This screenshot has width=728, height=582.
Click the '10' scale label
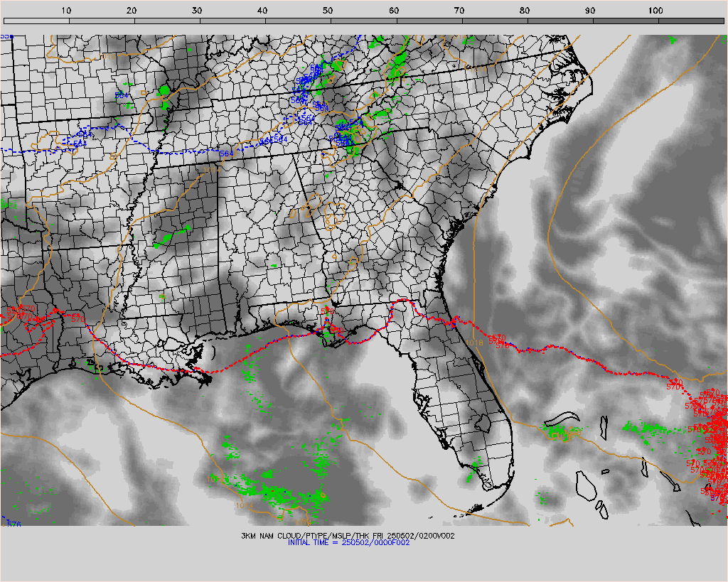66,10
